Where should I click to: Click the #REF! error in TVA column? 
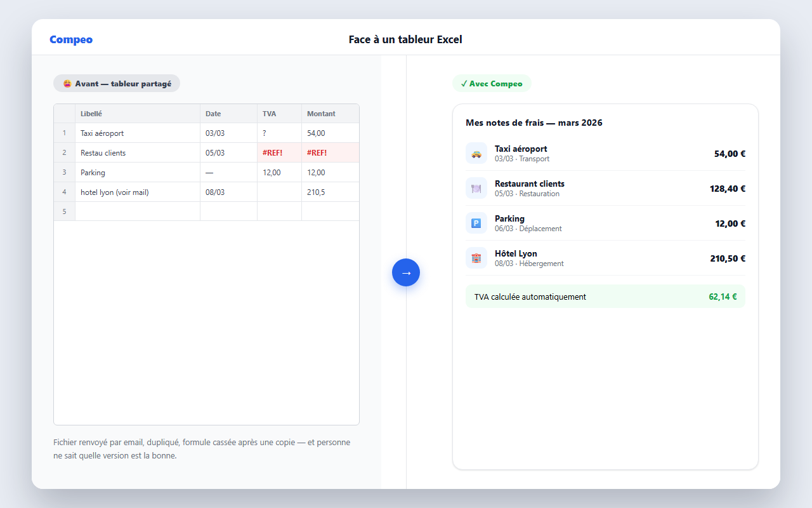(280, 153)
